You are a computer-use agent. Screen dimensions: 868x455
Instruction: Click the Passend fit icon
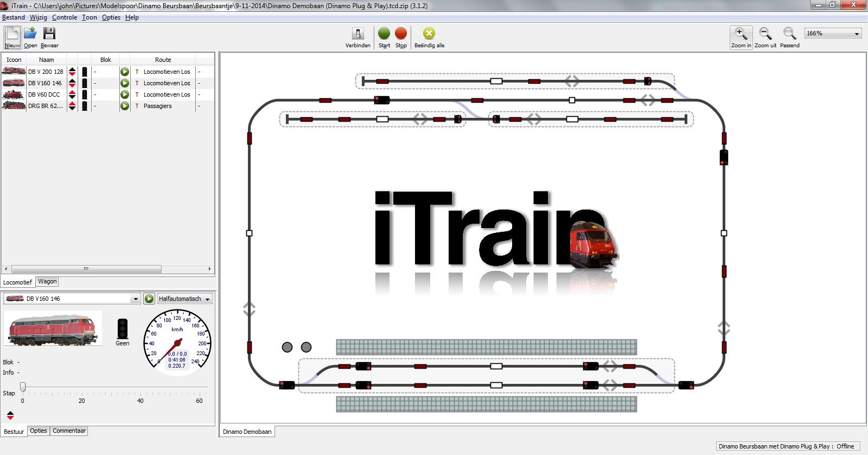(x=790, y=37)
